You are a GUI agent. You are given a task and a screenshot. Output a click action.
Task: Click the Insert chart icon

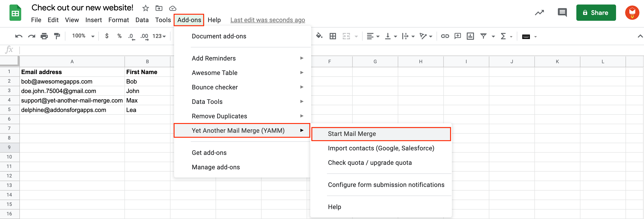470,36
